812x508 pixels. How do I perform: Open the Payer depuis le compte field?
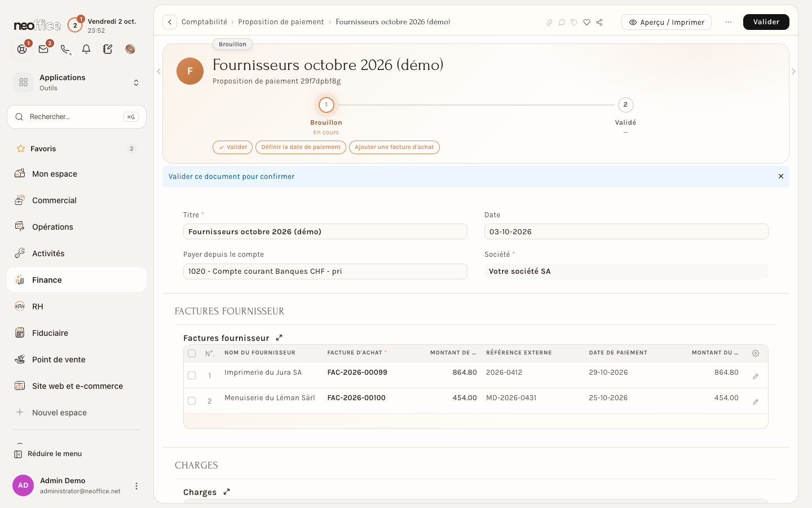point(325,271)
